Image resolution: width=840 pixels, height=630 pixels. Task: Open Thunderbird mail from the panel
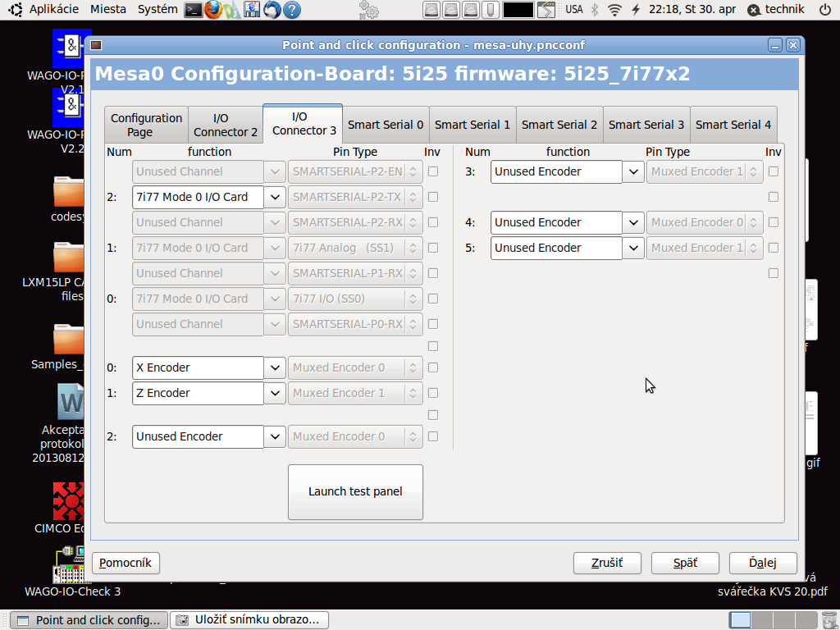pos(272,10)
